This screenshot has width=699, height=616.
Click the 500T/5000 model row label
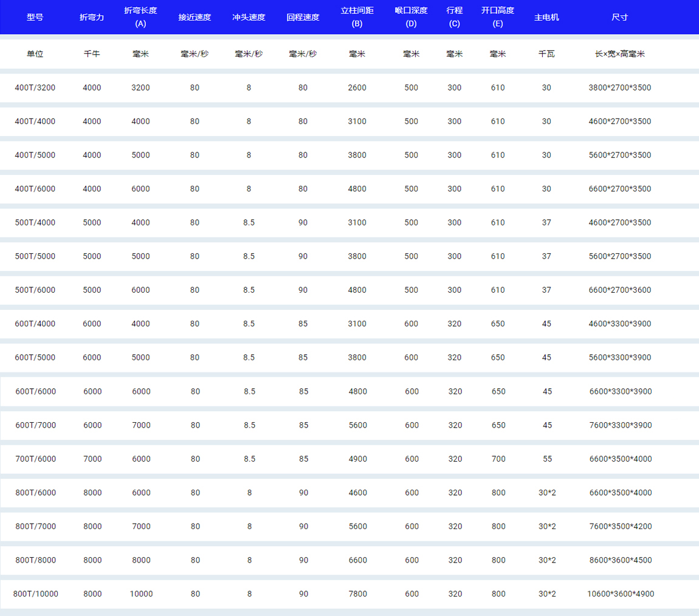(35, 256)
